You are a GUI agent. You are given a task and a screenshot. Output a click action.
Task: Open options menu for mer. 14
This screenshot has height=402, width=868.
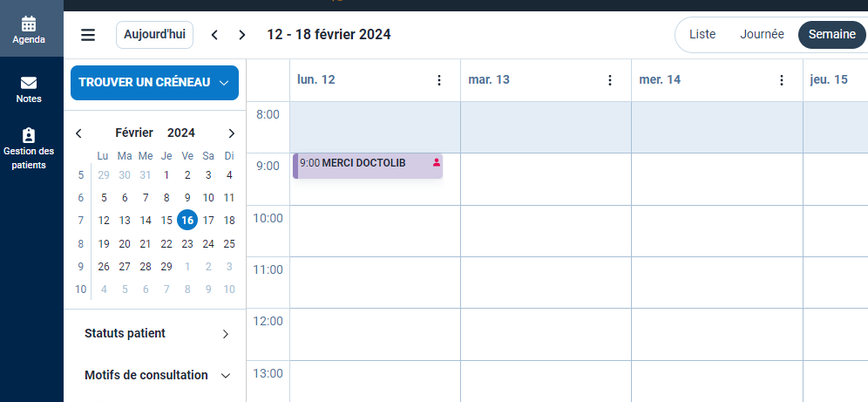pyautogui.click(x=781, y=80)
